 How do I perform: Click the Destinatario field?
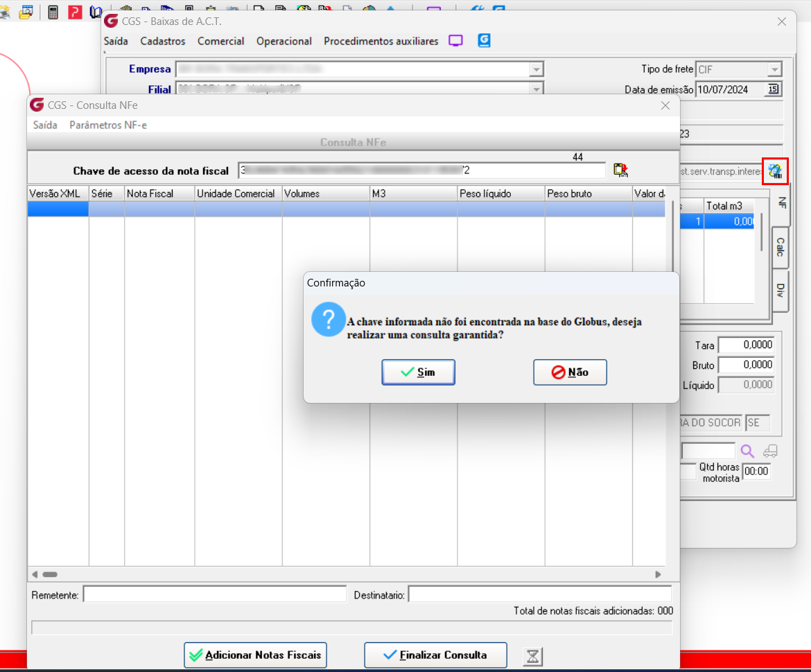(x=540, y=594)
